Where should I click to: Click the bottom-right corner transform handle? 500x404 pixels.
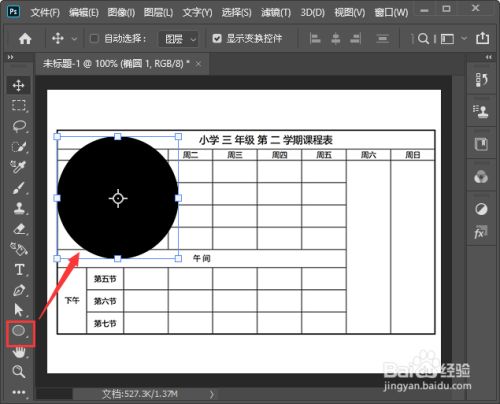[x=178, y=258]
